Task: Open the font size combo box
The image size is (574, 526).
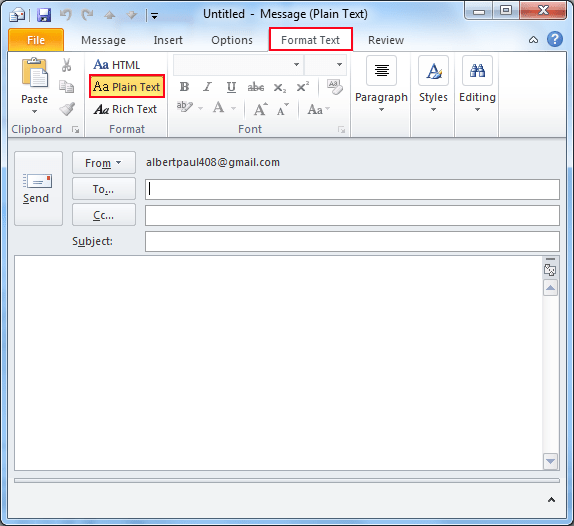Action: click(x=325, y=65)
